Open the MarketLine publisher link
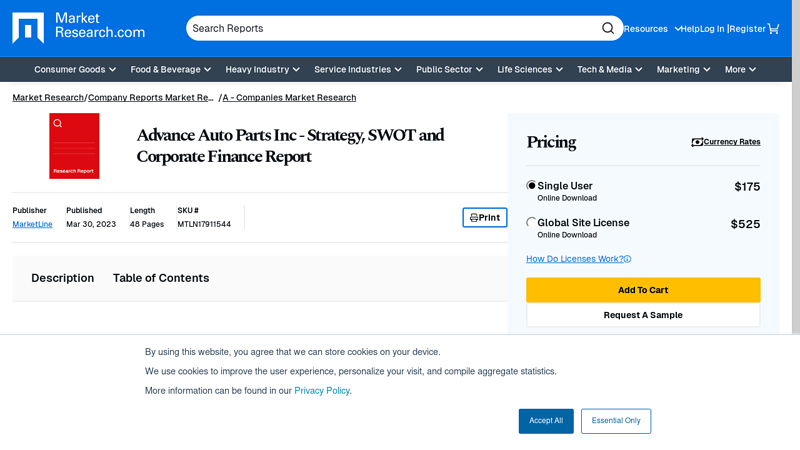 tap(32, 224)
